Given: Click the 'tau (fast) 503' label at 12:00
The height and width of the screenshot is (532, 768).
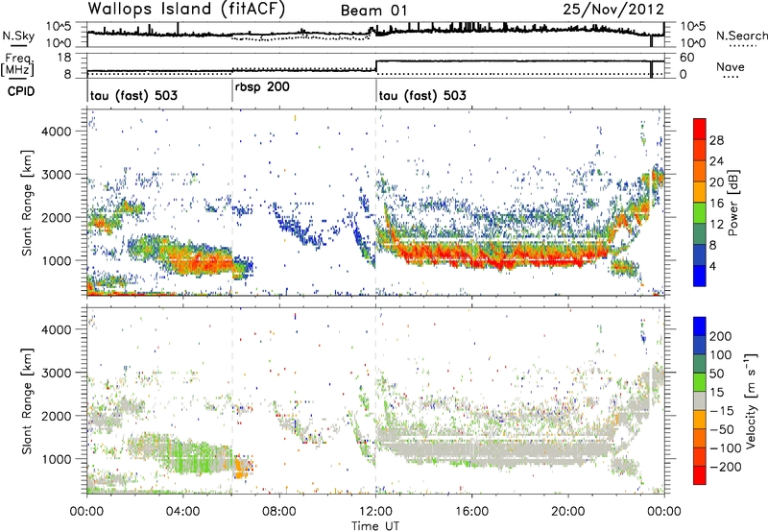Looking at the screenshot, I should (422, 95).
